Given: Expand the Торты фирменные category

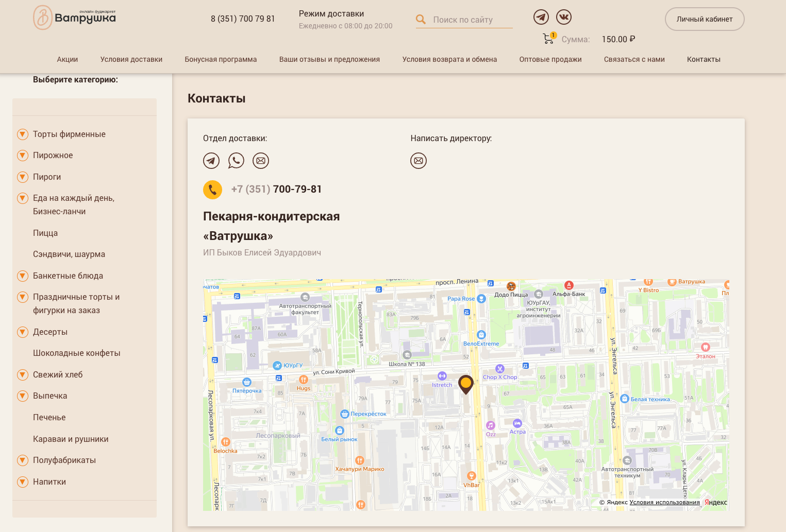Looking at the screenshot, I should pos(23,134).
